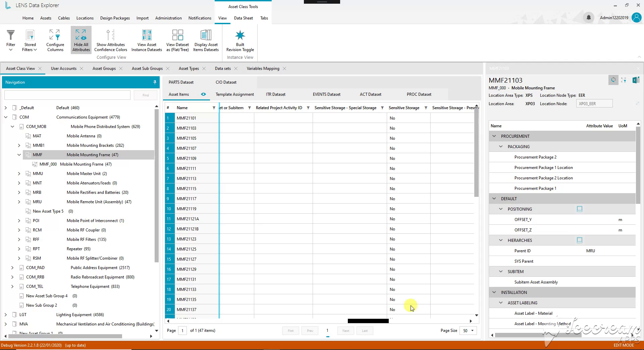Open the Design Packages menu
644x350 pixels.
115,18
